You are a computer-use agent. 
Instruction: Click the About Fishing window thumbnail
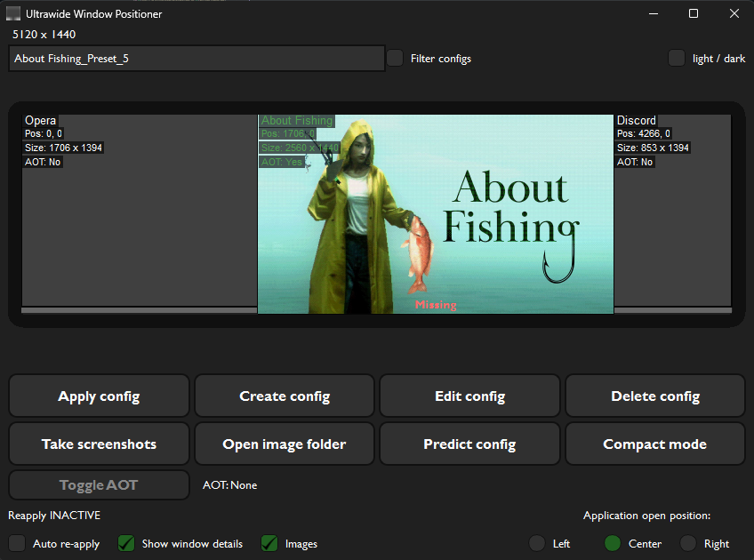(436, 214)
